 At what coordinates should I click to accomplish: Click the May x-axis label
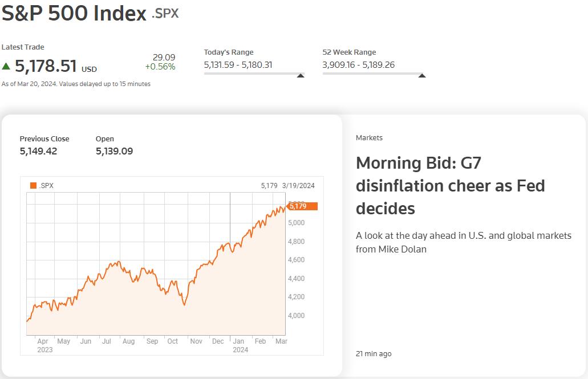[x=64, y=341]
